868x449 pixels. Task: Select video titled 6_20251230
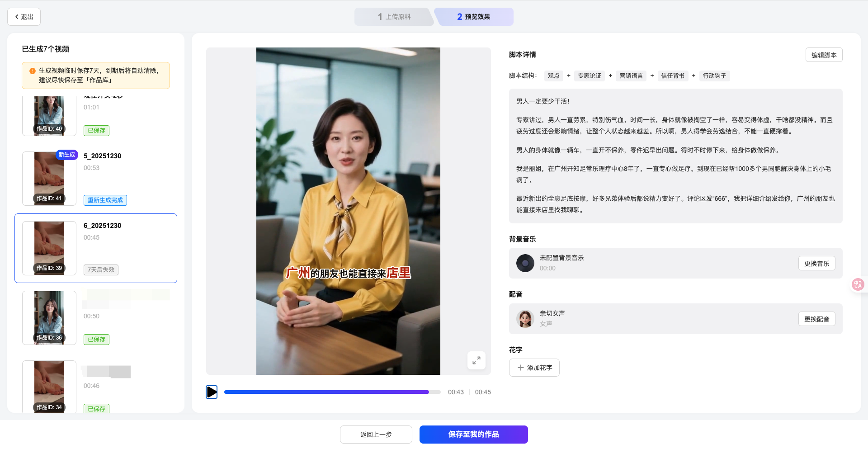pyautogui.click(x=103, y=226)
